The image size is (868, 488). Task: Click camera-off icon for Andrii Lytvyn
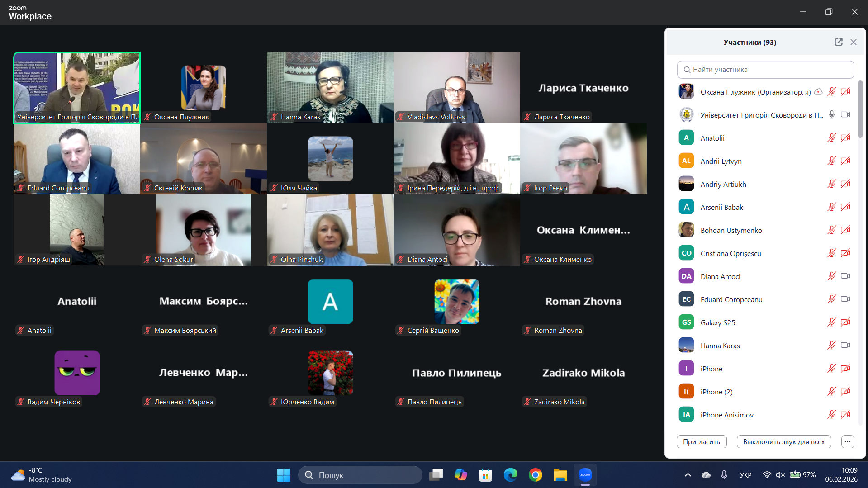tap(845, 161)
